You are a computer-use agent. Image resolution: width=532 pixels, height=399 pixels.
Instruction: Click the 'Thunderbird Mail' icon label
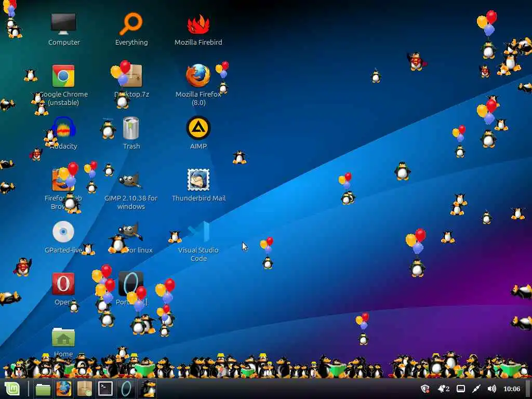(198, 198)
